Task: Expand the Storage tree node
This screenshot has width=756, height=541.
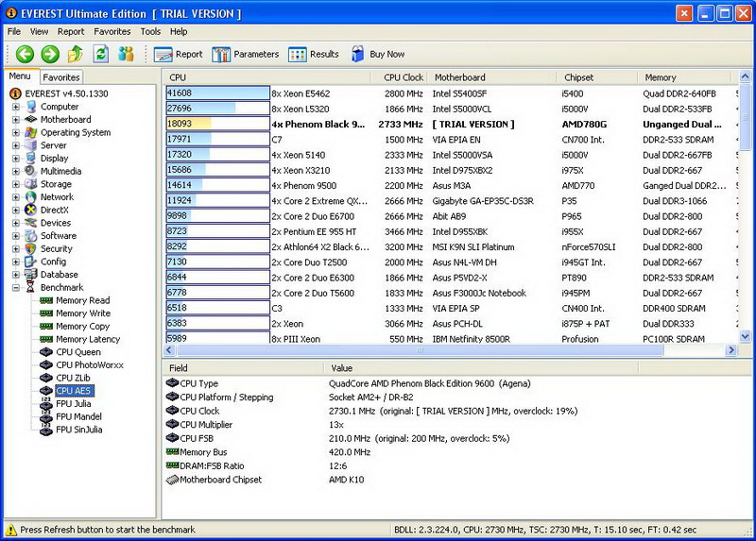Action: (x=16, y=184)
